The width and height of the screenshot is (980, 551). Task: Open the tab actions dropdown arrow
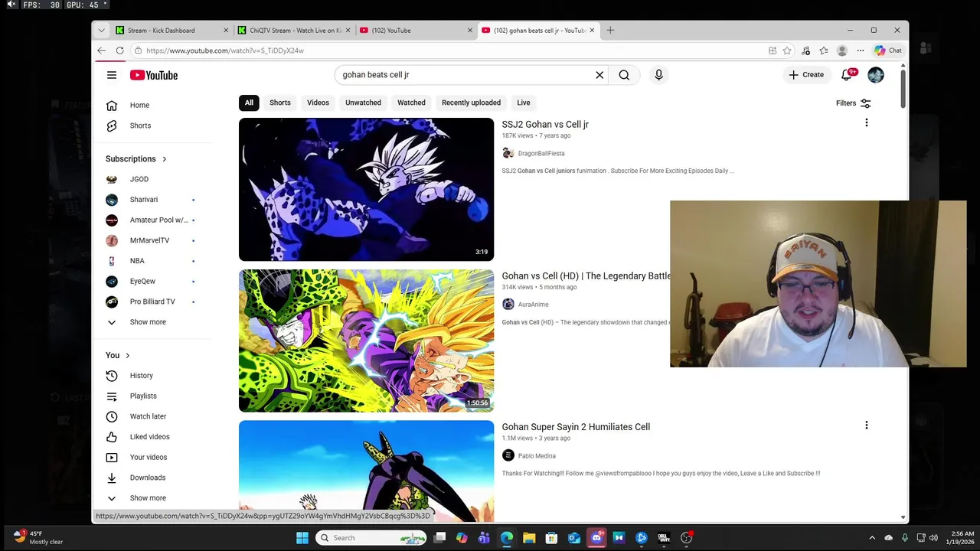[101, 31]
